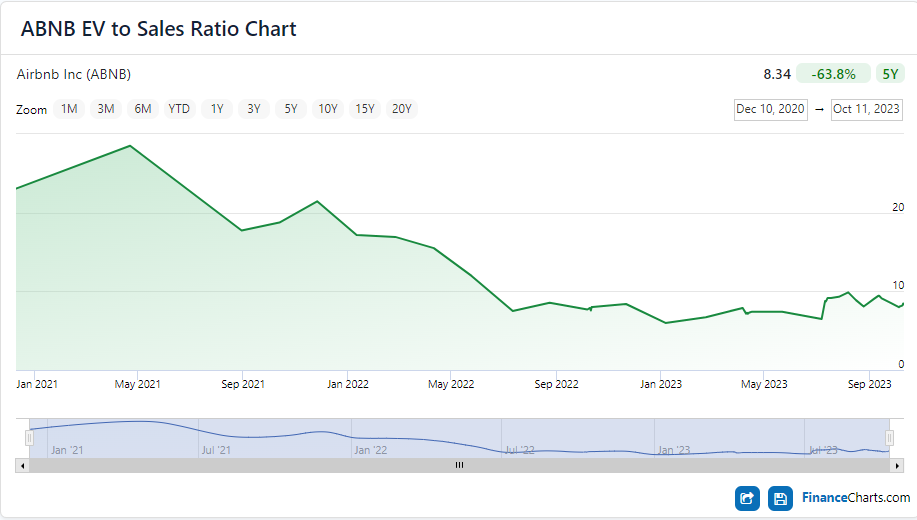
Task: Choose the 1Y zoom range
Action: 217,109
